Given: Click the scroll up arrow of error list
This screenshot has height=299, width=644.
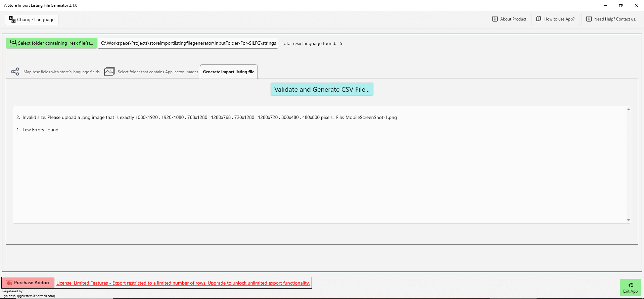Looking at the screenshot, I should tap(629, 109).
